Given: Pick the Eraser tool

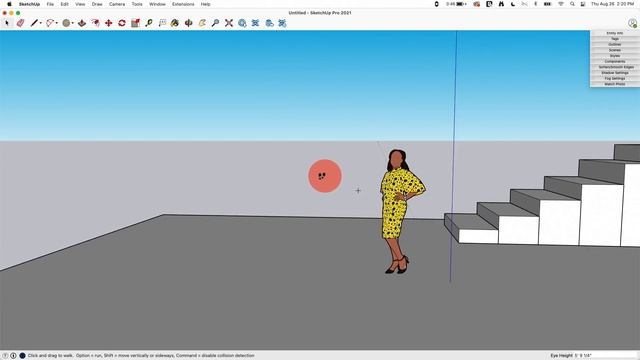Looking at the screenshot, I should tap(20, 23).
